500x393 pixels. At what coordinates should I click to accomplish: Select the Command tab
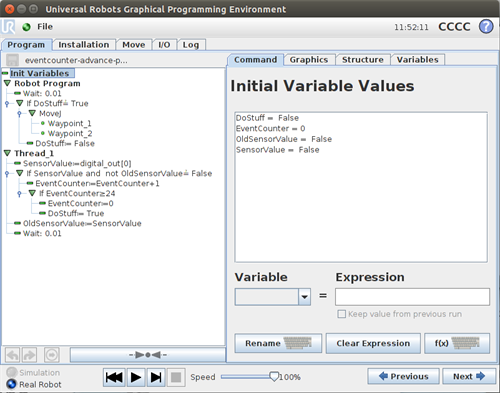[x=256, y=60]
